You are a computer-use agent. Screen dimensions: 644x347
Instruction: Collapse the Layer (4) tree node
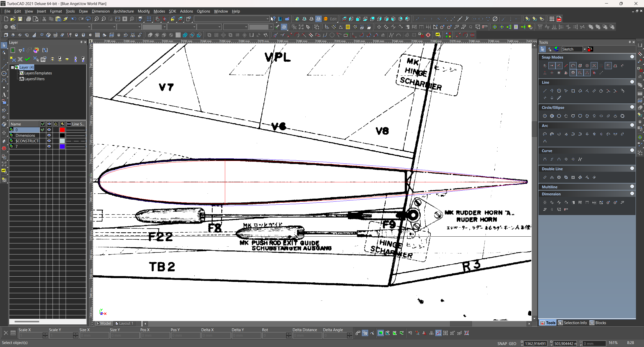[x=12, y=67]
